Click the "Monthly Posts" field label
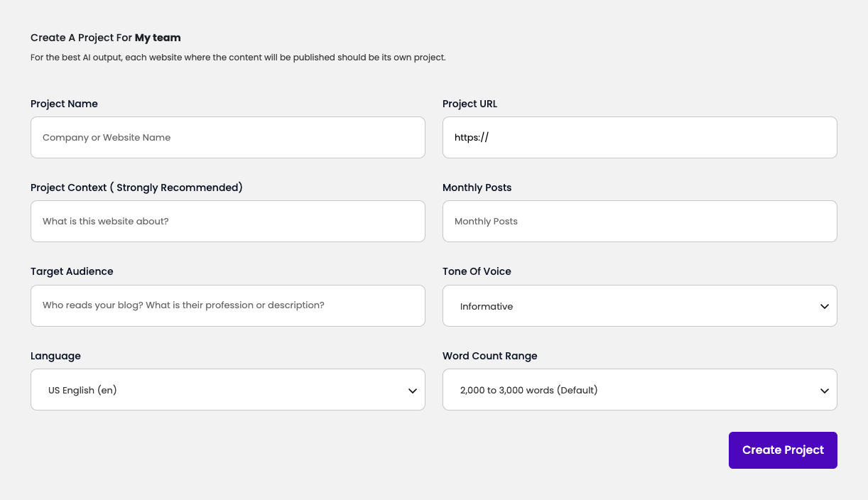This screenshot has width=868, height=500. coord(477,187)
